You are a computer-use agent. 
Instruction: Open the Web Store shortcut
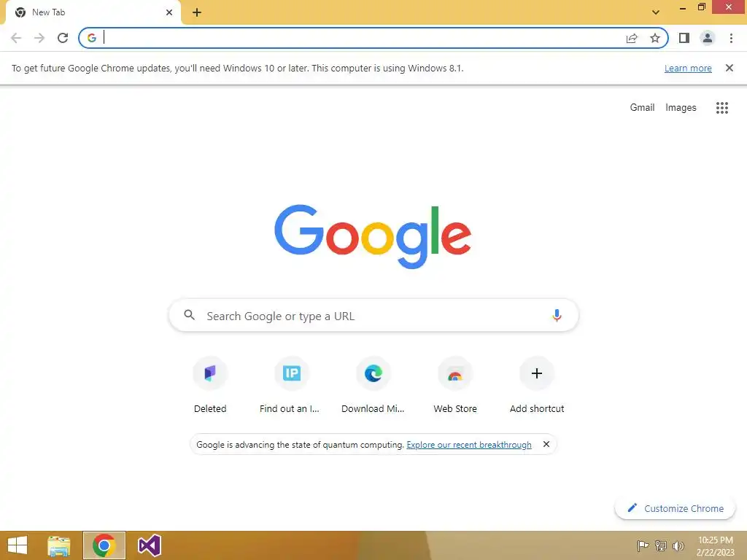point(455,386)
